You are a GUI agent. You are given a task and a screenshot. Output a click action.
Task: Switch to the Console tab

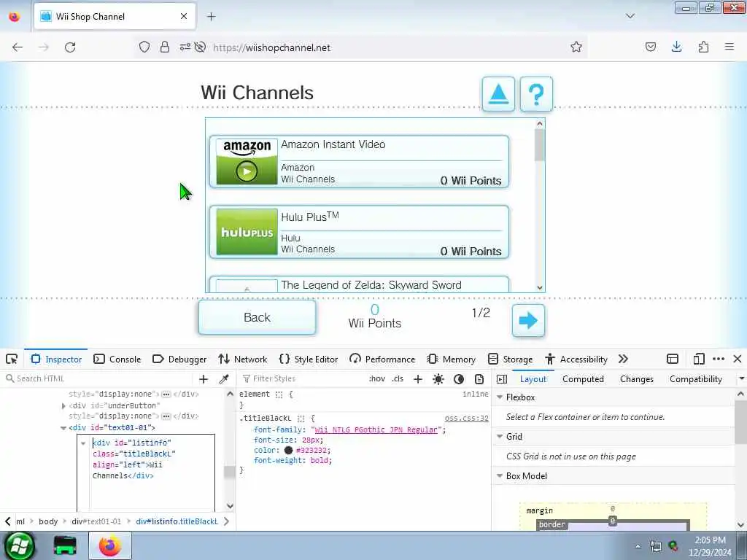click(117, 359)
